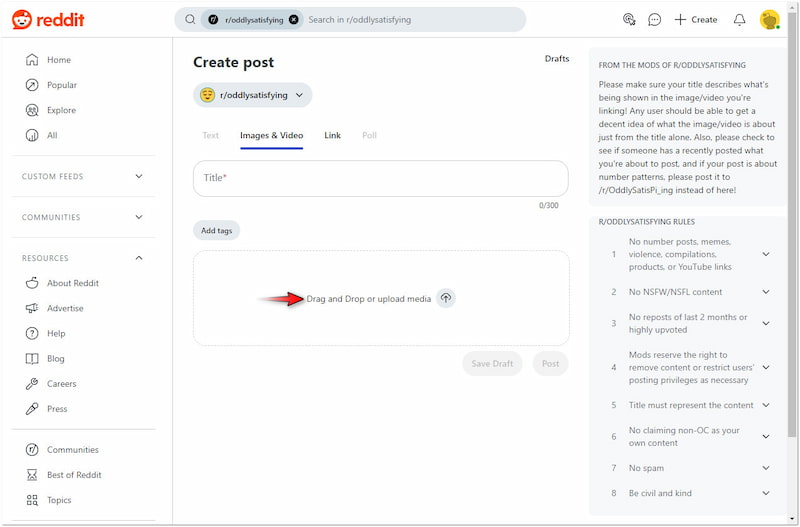Click the Add tags button
This screenshot has width=800, height=527.
point(216,231)
